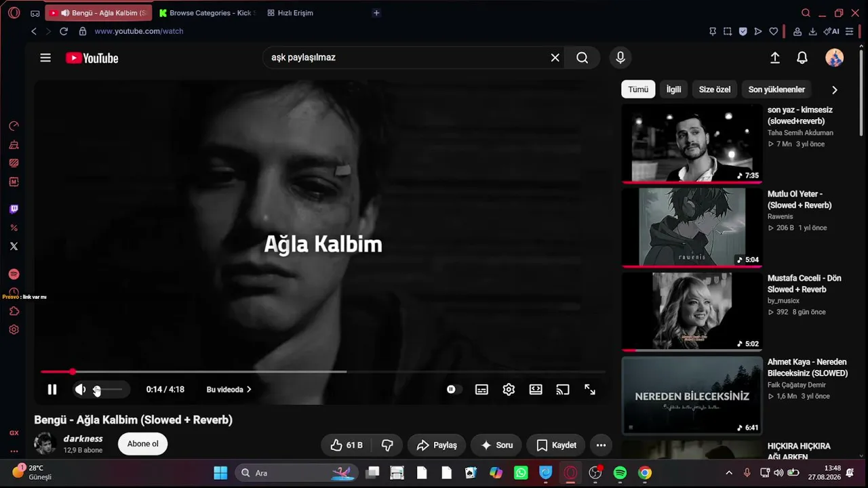Screen dimensions: 868x488
Task: Take a snapshot with capture icon
Action: tap(728, 31)
